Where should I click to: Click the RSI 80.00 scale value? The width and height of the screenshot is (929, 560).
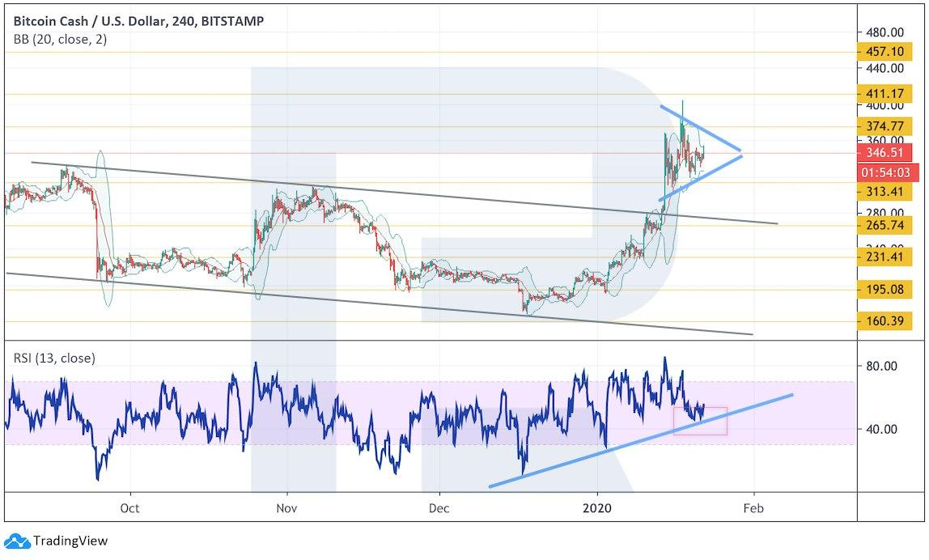point(881,367)
